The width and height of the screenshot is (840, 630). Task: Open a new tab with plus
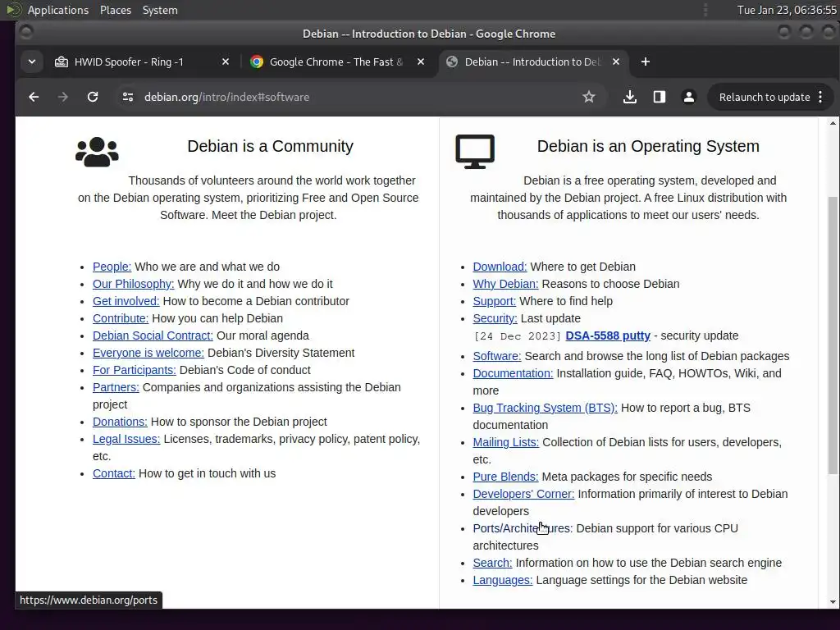(646, 62)
